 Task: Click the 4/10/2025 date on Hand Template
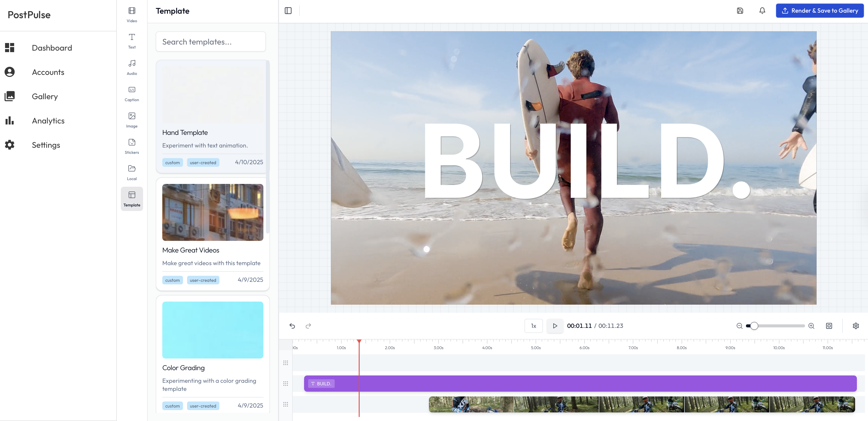[249, 162]
